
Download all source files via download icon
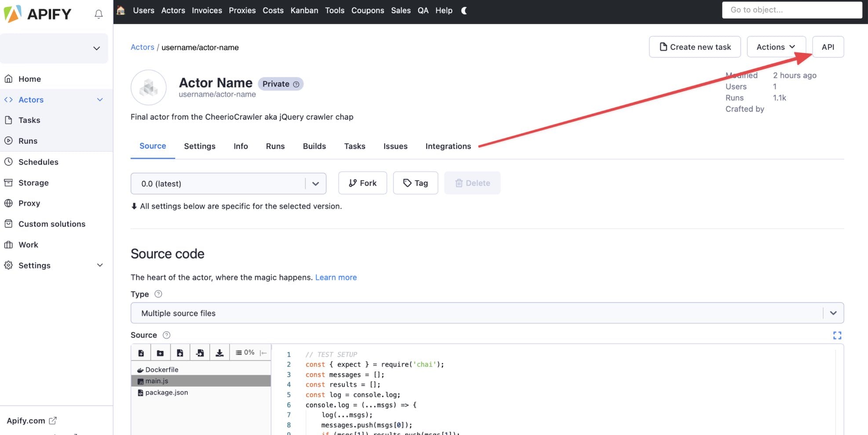tap(219, 352)
